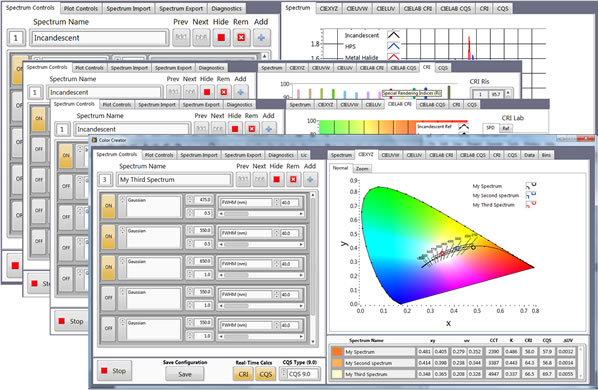Click stepper arrows beside 475.0 value
The image size is (598, 390).
coord(190,200)
